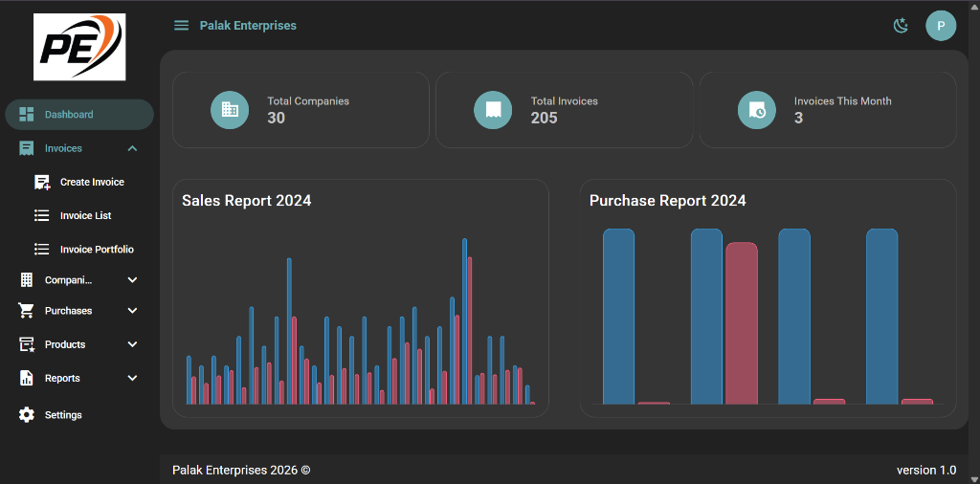Click the Invoices receipt icon
The width and height of the screenshot is (980, 484).
[26, 148]
